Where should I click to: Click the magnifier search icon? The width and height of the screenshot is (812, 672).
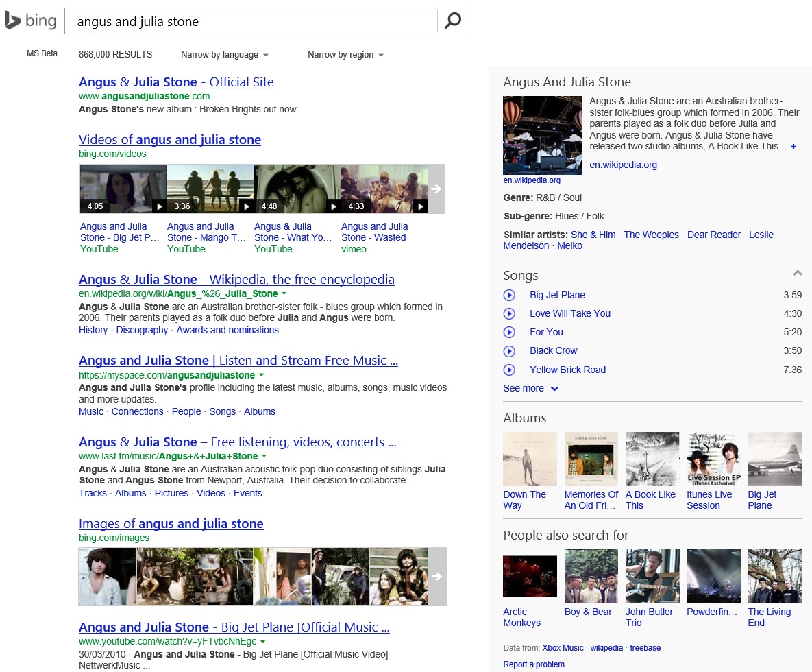point(453,21)
